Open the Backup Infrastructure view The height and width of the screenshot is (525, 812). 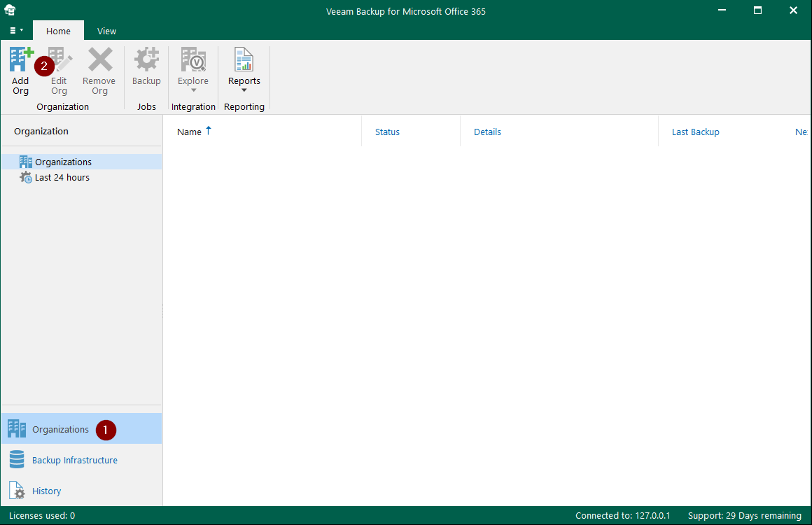click(x=82, y=460)
